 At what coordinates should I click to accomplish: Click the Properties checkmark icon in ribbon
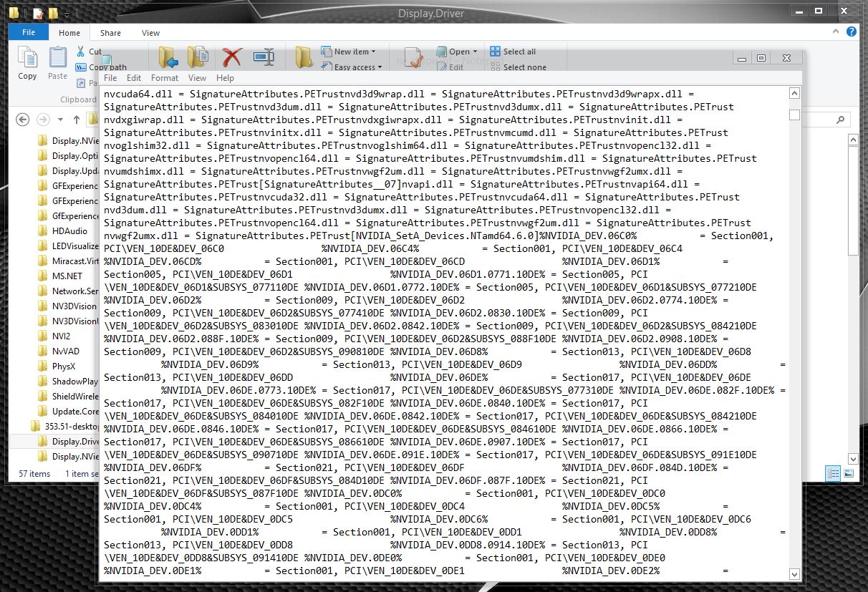coord(413,59)
